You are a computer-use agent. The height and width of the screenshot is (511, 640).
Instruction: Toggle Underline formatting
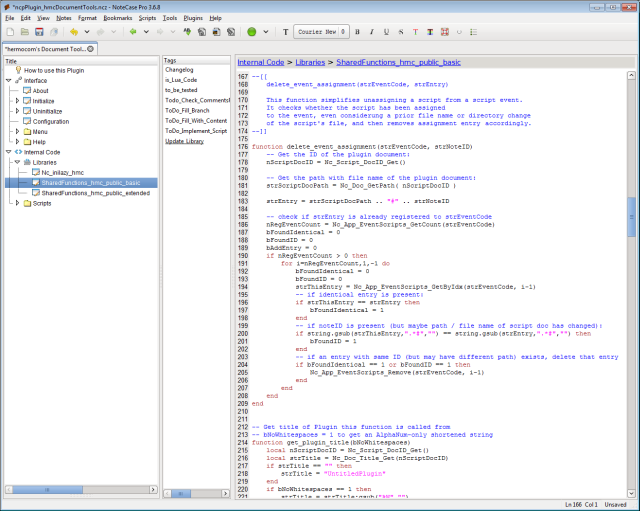(x=386, y=32)
